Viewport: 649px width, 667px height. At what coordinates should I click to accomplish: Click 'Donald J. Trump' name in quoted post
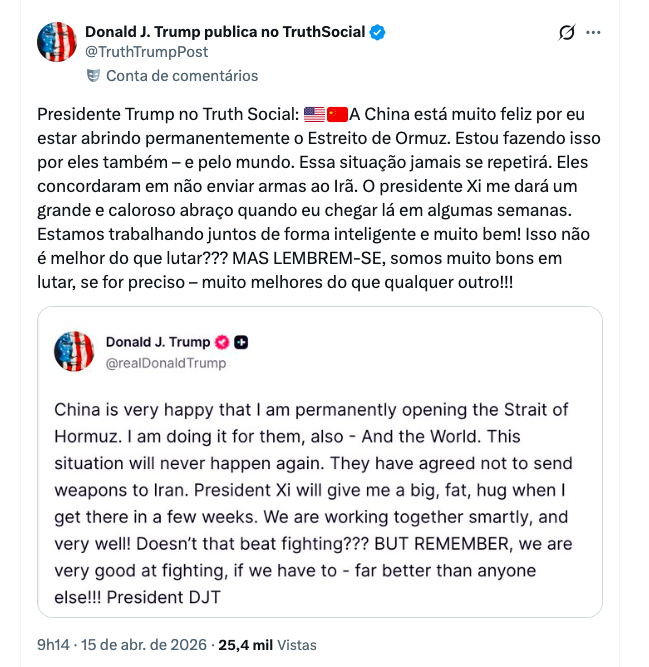tap(158, 342)
